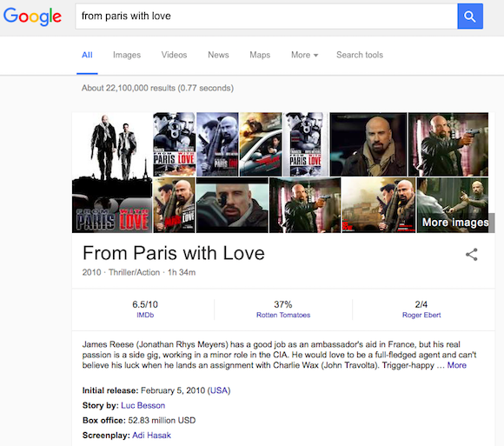Image resolution: width=504 pixels, height=446 pixels.
Task: Click the About 22,100,000 results text
Action: (157, 88)
